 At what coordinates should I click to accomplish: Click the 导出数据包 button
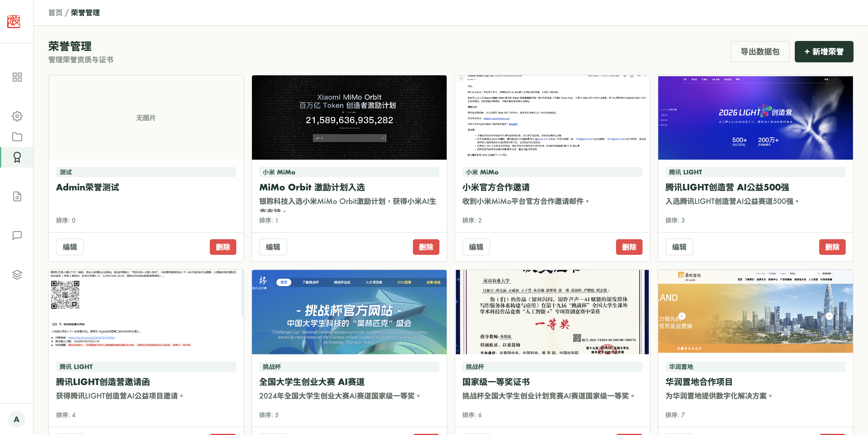pos(760,52)
